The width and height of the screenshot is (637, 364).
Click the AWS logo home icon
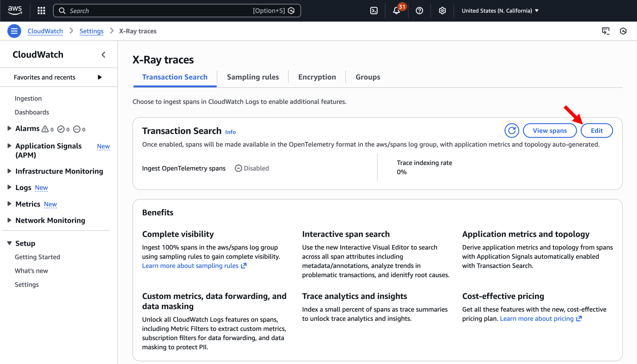coord(15,11)
